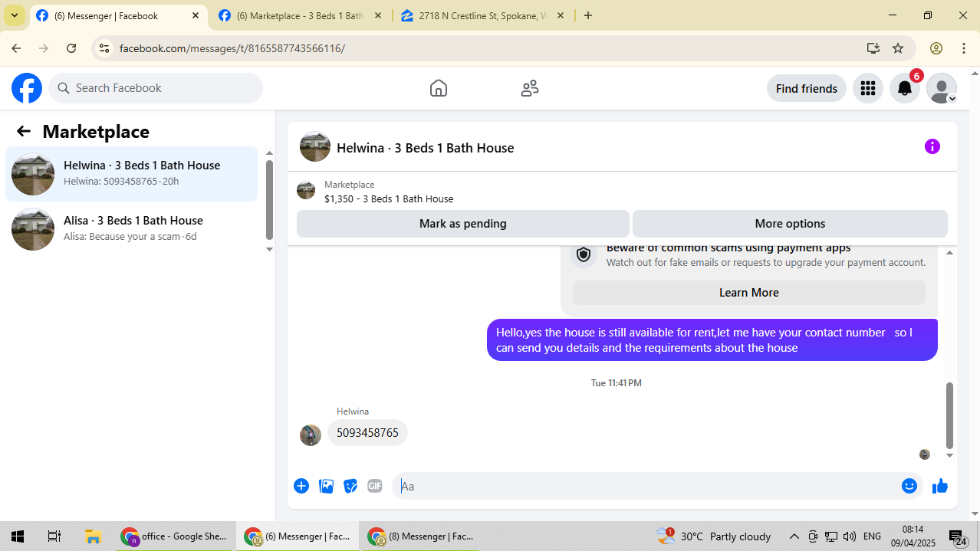This screenshot has height=551, width=980.
Task: Click Learn More about scams
Action: (749, 293)
